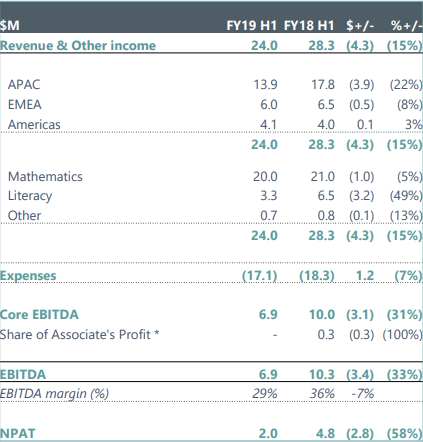Image resolution: width=423 pixels, height=442 pixels.
Task: Select the Core EBITDA label
Action: click(x=39, y=315)
